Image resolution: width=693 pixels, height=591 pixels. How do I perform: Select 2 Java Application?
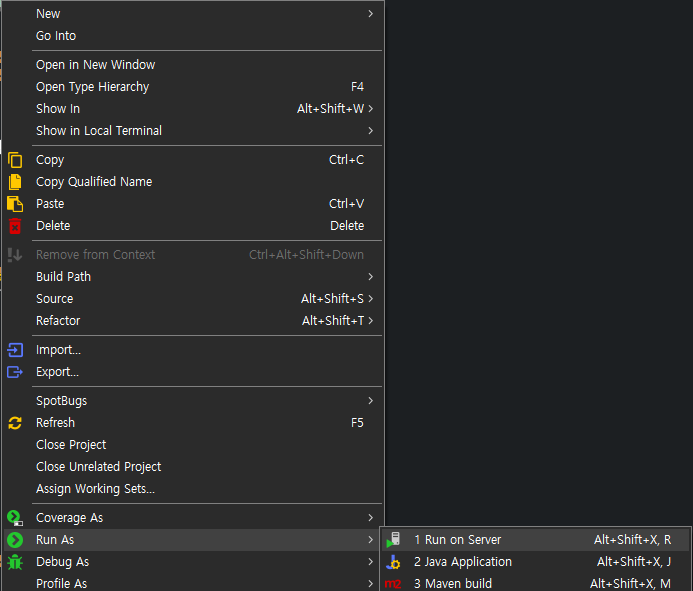pos(535,562)
